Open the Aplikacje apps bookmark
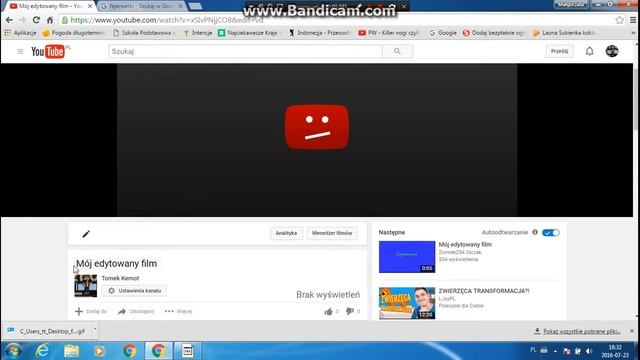The height and width of the screenshot is (360, 640). point(20,33)
